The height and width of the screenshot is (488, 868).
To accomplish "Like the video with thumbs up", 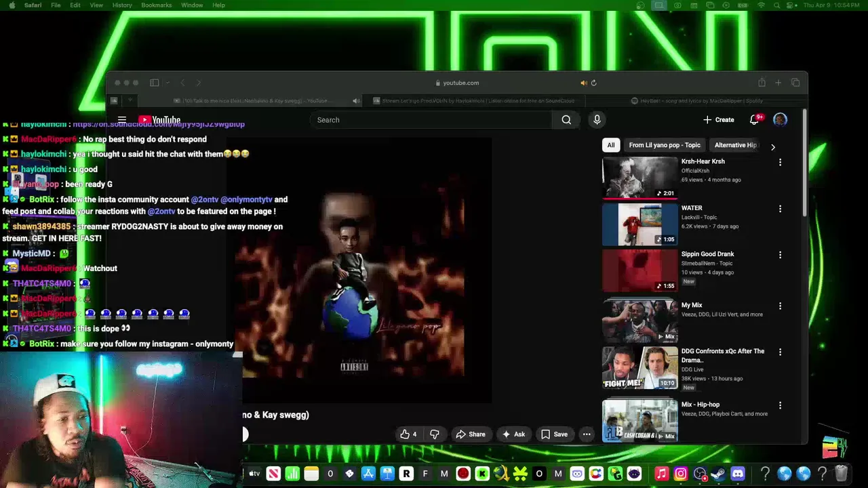I will (408, 434).
